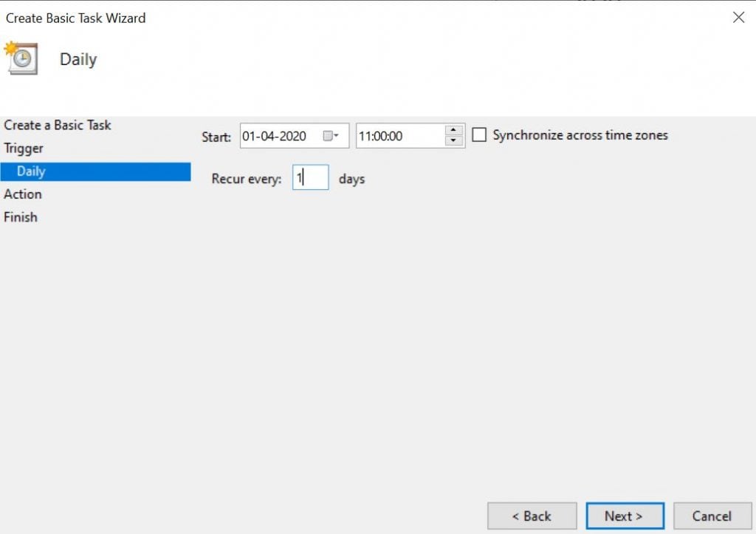
Task: Click the Daily task clock icon
Action: (21, 58)
